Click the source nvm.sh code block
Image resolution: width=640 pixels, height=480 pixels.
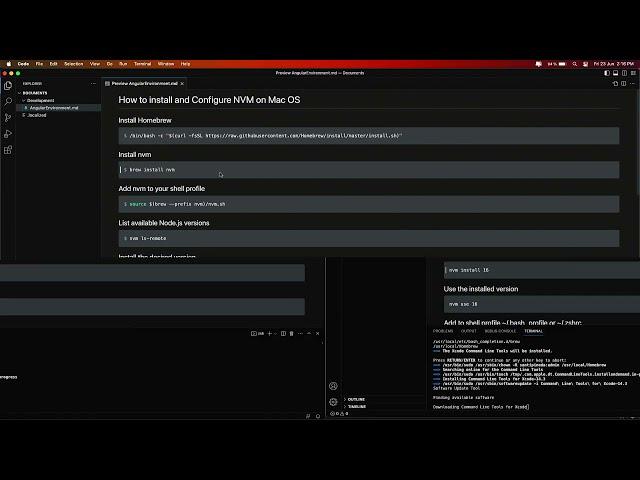coord(369,204)
